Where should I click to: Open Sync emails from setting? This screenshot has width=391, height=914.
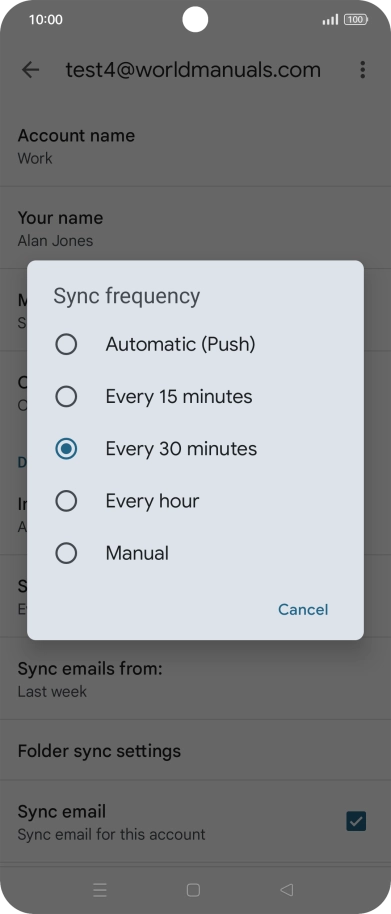[195, 680]
